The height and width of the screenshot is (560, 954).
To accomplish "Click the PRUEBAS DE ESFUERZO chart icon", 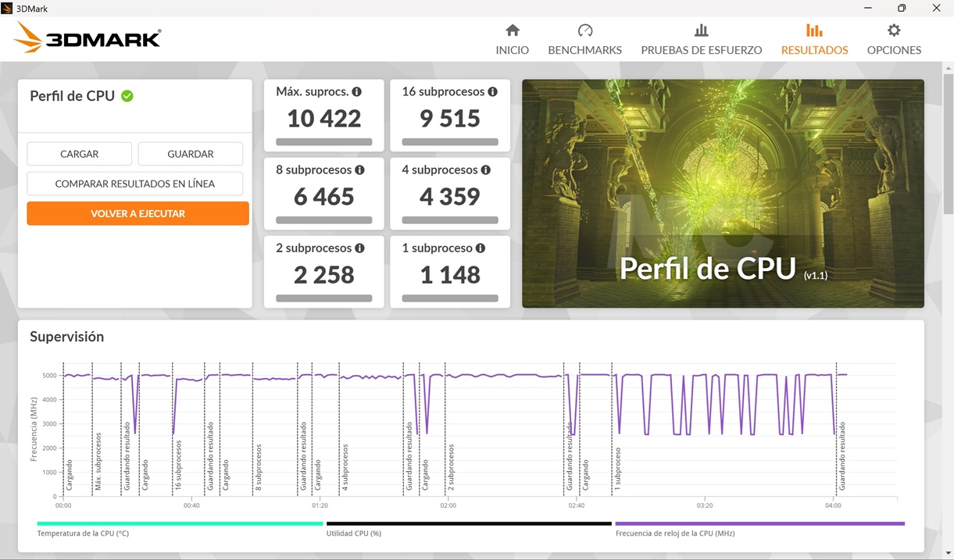I will [701, 31].
